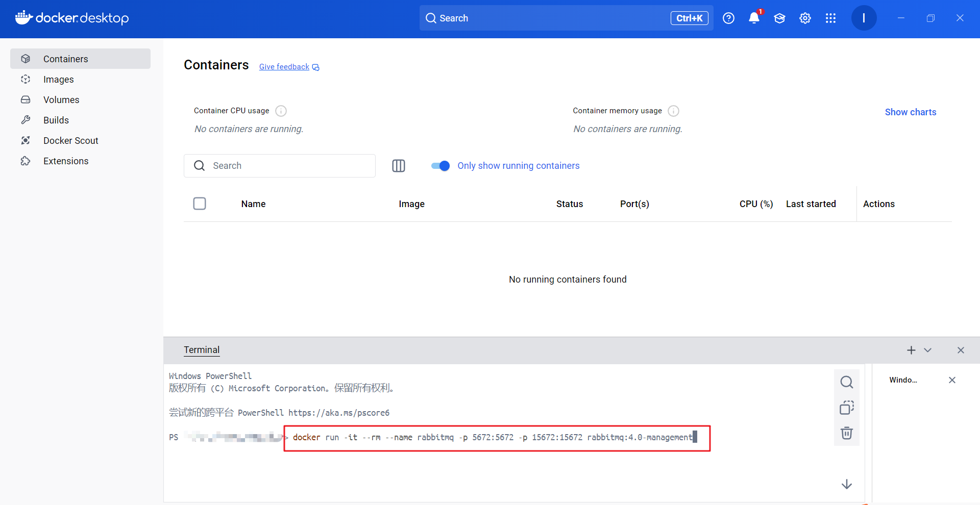The height and width of the screenshot is (505, 980).
Task: Sort by the Status column header
Action: [570, 204]
